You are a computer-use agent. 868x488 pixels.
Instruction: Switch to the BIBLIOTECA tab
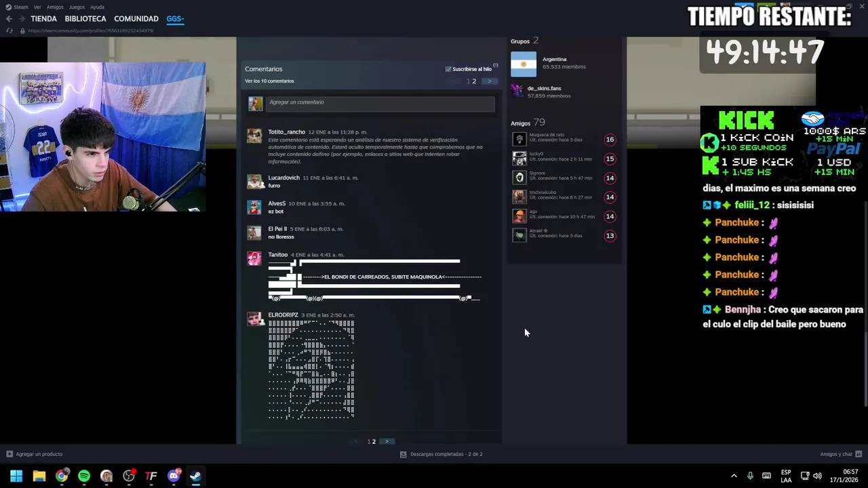(x=85, y=19)
